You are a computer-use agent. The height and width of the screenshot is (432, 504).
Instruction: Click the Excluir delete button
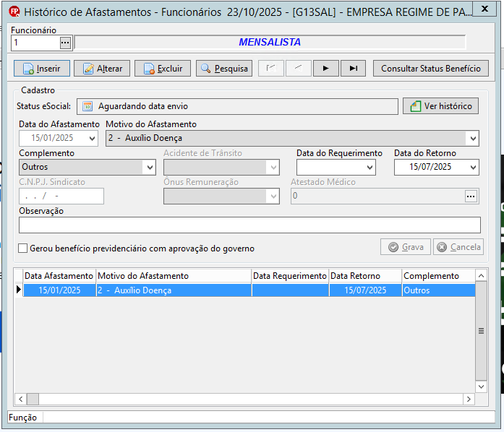pos(163,69)
